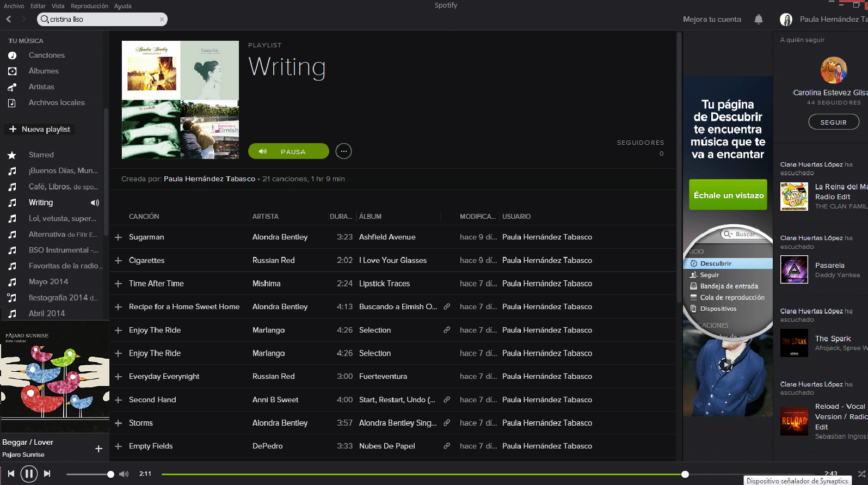Open the Archivo menu

point(14,6)
